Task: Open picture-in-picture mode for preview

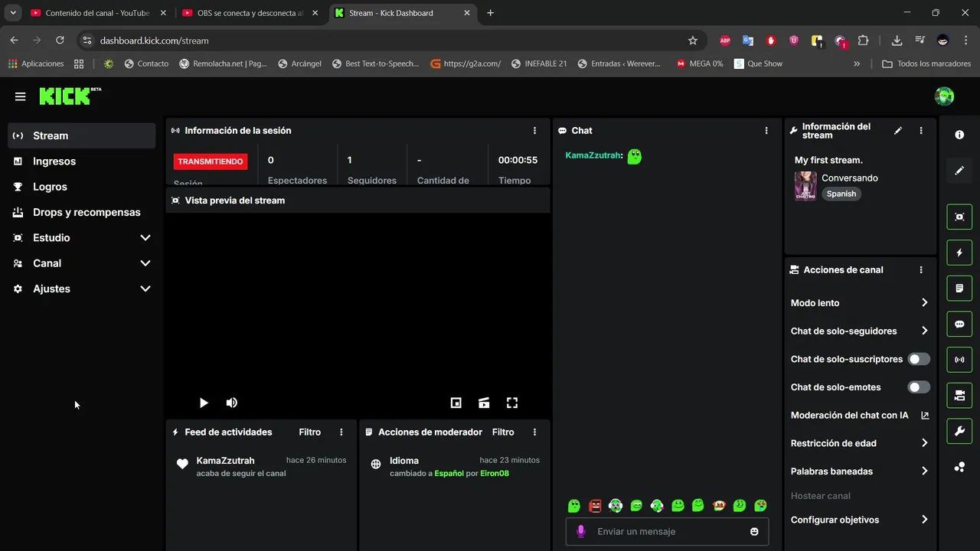Action: pos(456,403)
